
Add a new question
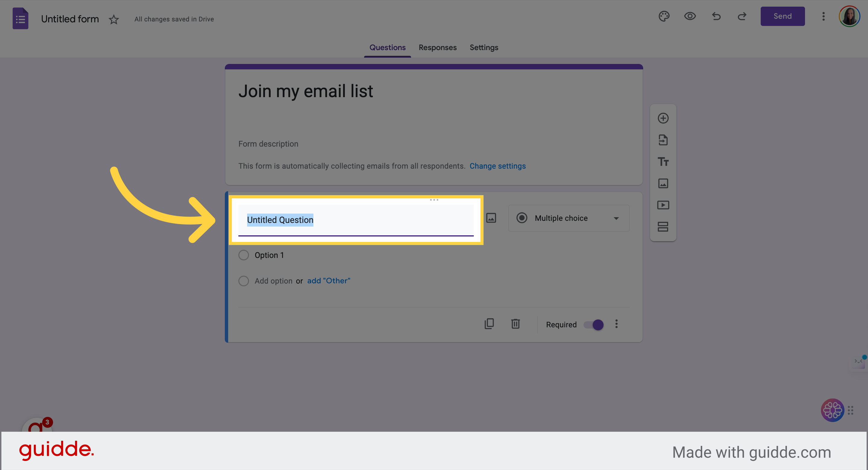(x=663, y=118)
